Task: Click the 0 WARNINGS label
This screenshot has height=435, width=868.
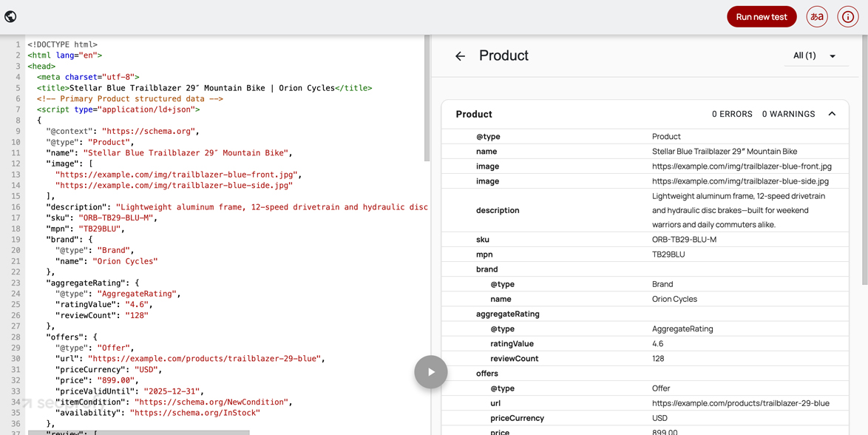Action: click(788, 114)
